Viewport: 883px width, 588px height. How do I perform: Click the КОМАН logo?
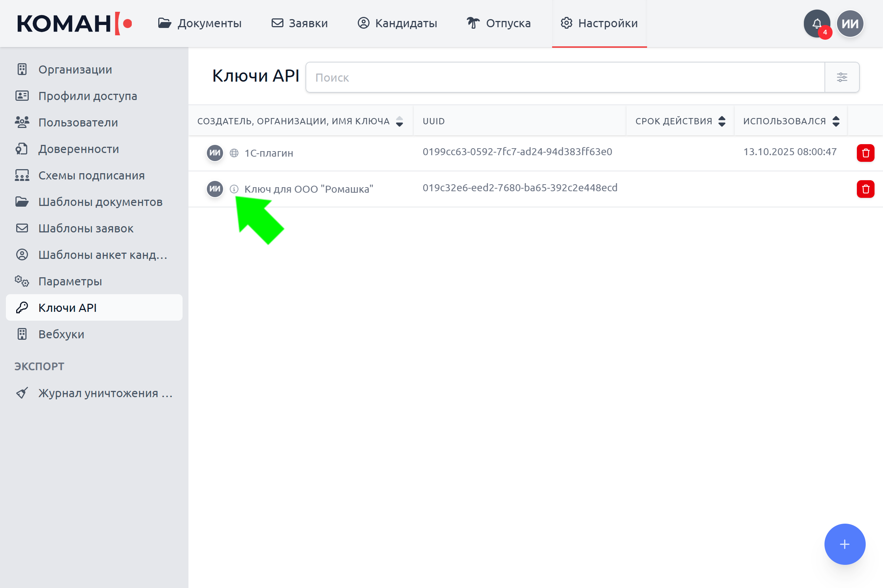pos(74,24)
